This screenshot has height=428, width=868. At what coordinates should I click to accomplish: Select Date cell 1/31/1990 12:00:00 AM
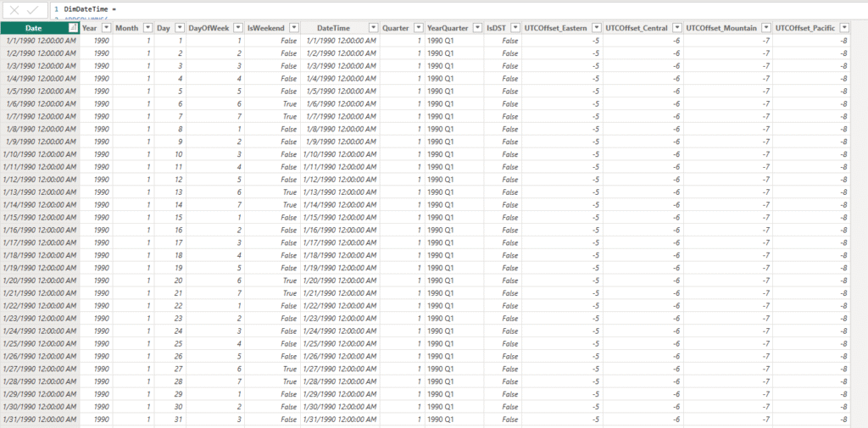[41, 420]
